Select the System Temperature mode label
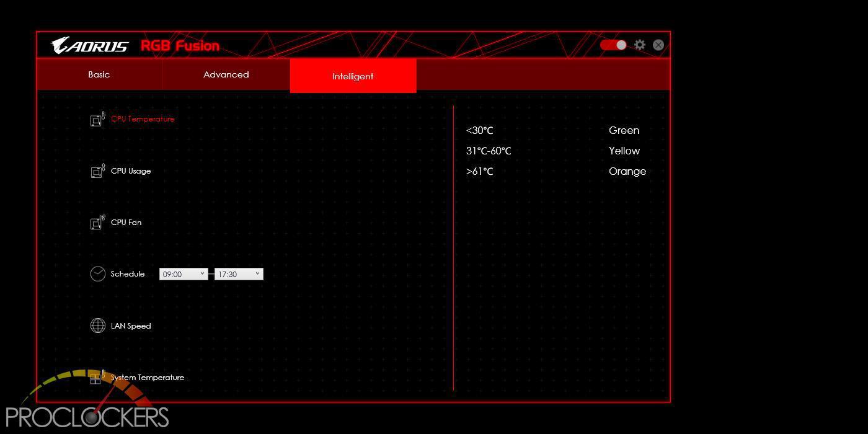 [148, 378]
